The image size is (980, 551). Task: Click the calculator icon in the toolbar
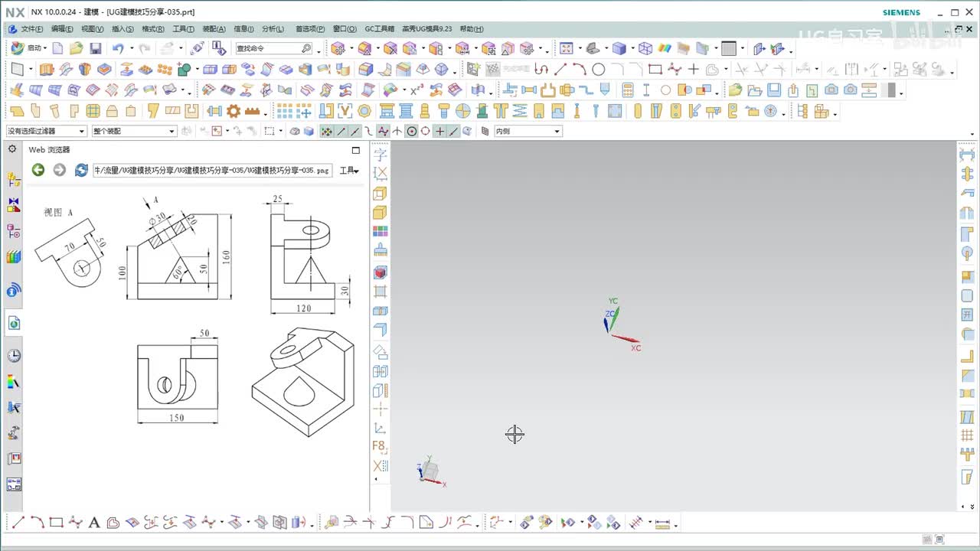[628, 90]
